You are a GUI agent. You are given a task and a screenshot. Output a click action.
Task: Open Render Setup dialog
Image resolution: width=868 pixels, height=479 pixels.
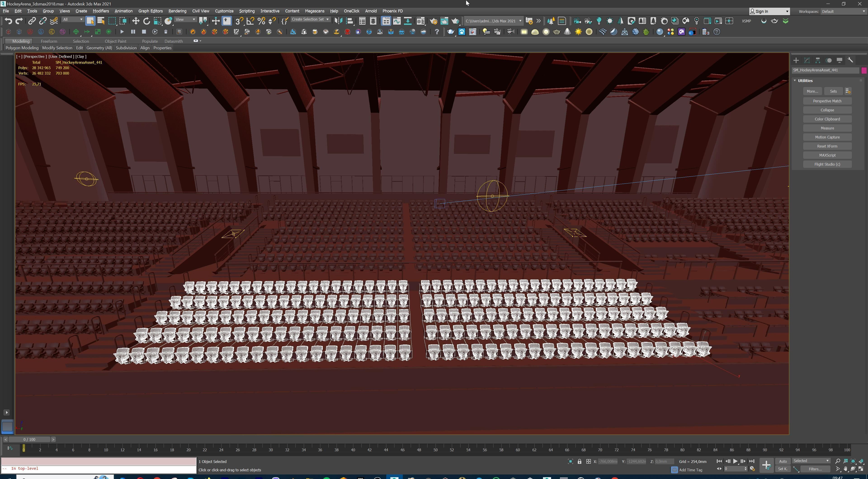tap(434, 21)
